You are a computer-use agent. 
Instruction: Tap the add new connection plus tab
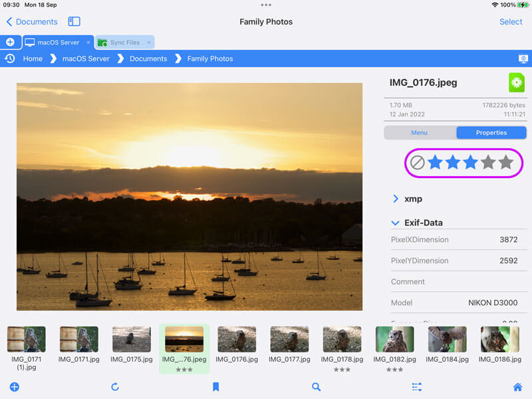pos(10,42)
